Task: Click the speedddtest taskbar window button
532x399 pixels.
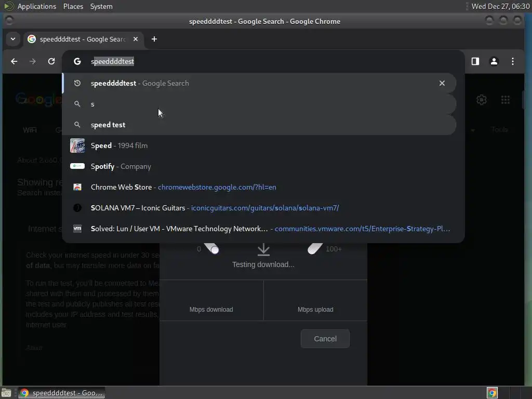Action: pos(61,393)
